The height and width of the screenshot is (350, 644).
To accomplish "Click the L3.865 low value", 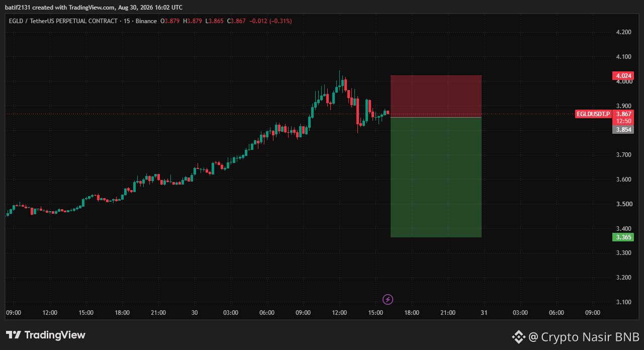I will [x=215, y=21].
